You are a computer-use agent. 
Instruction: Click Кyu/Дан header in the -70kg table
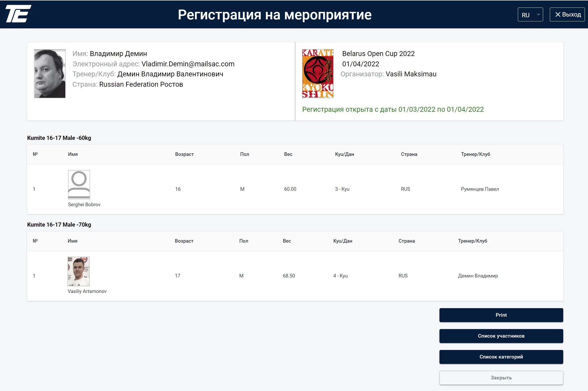point(343,241)
